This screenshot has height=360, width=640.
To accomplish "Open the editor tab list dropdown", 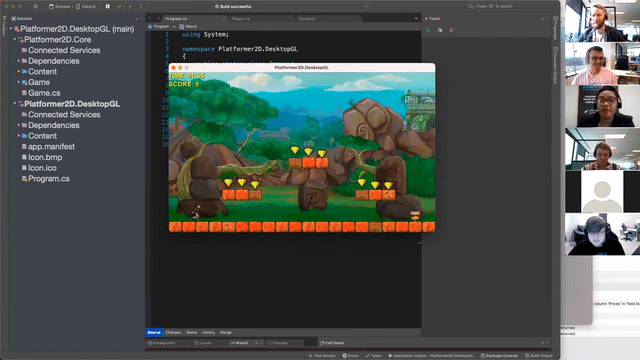I will (416, 18).
